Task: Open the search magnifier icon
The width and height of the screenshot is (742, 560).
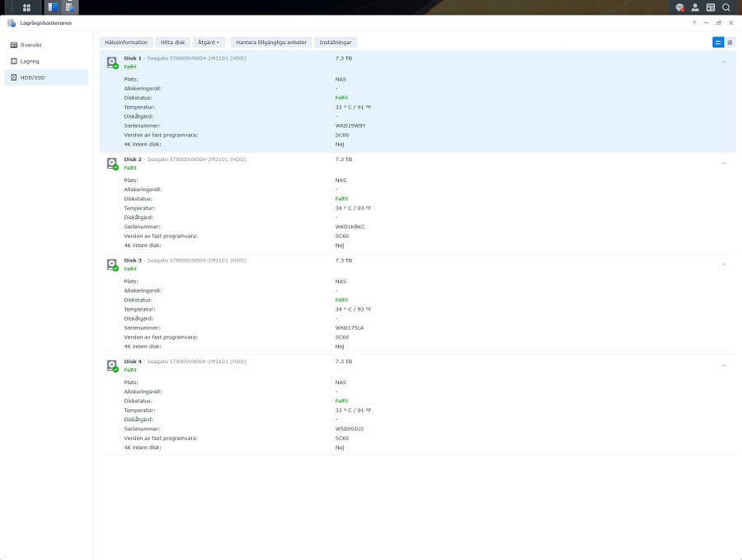Action: (726, 7)
